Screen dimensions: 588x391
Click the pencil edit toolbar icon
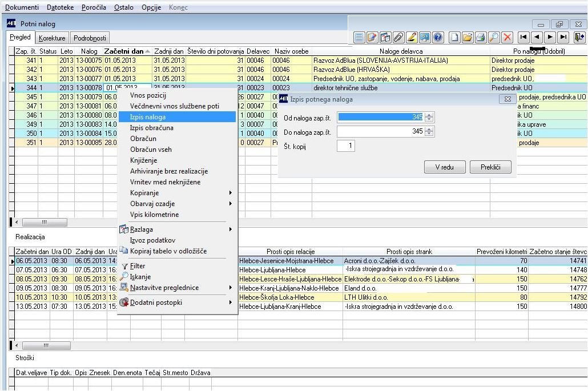pyautogui.click(x=412, y=38)
